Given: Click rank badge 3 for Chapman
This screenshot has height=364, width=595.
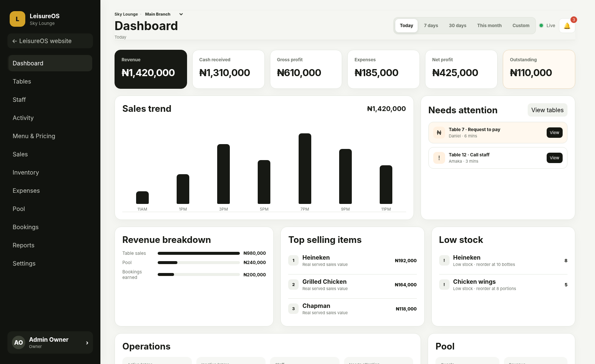Looking at the screenshot, I should click(x=293, y=309).
